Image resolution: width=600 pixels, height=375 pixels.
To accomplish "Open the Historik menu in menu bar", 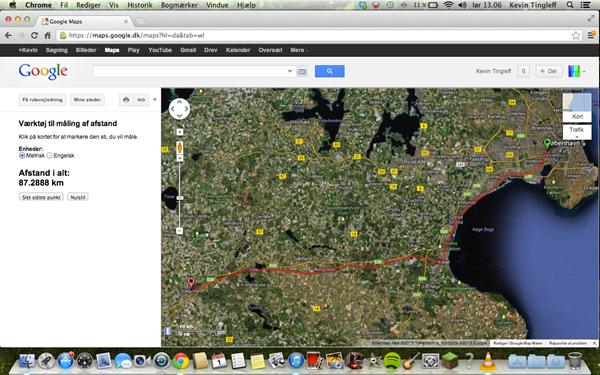I will point(140,5).
